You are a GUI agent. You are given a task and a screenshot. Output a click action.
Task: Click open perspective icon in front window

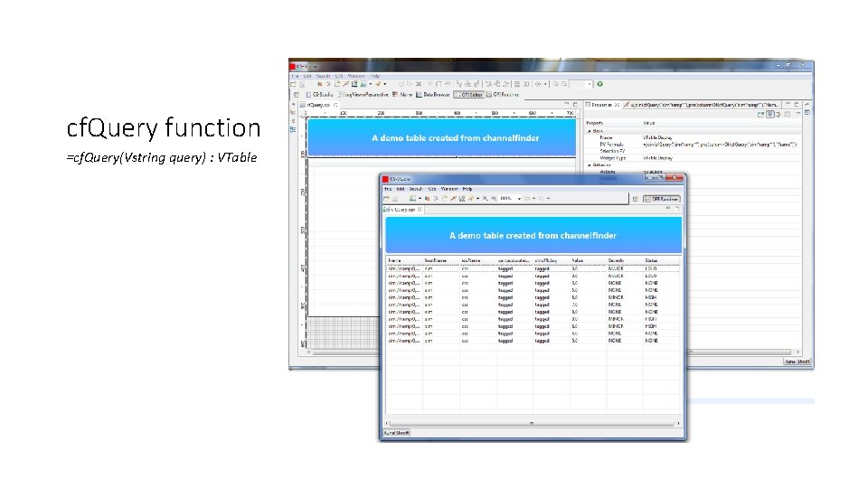click(x=636, y=199)
